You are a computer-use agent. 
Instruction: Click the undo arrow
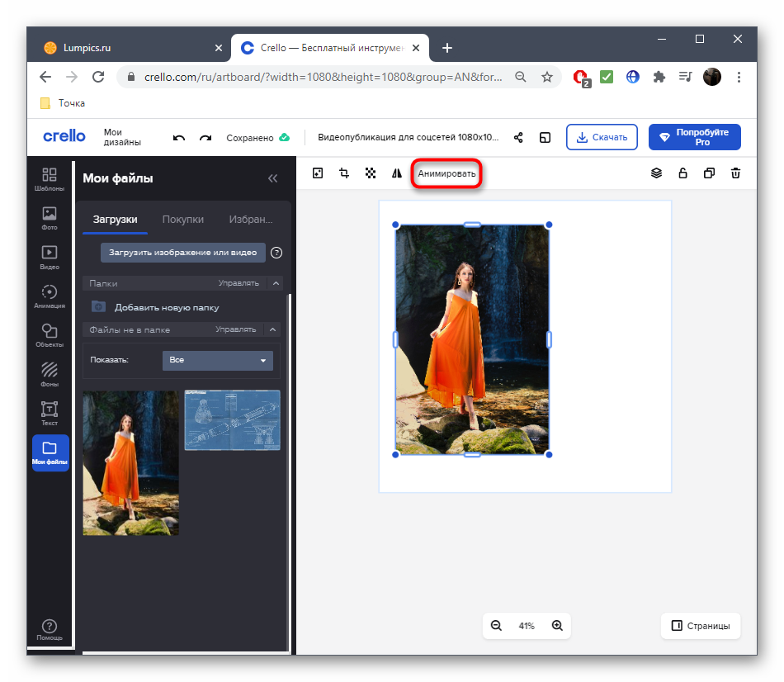pos(179,138)
